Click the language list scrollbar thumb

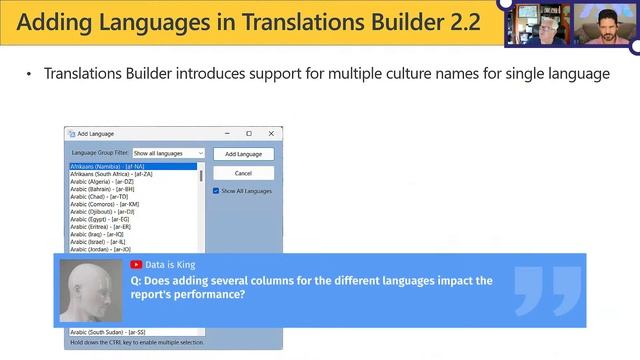[x=201, y=176]
